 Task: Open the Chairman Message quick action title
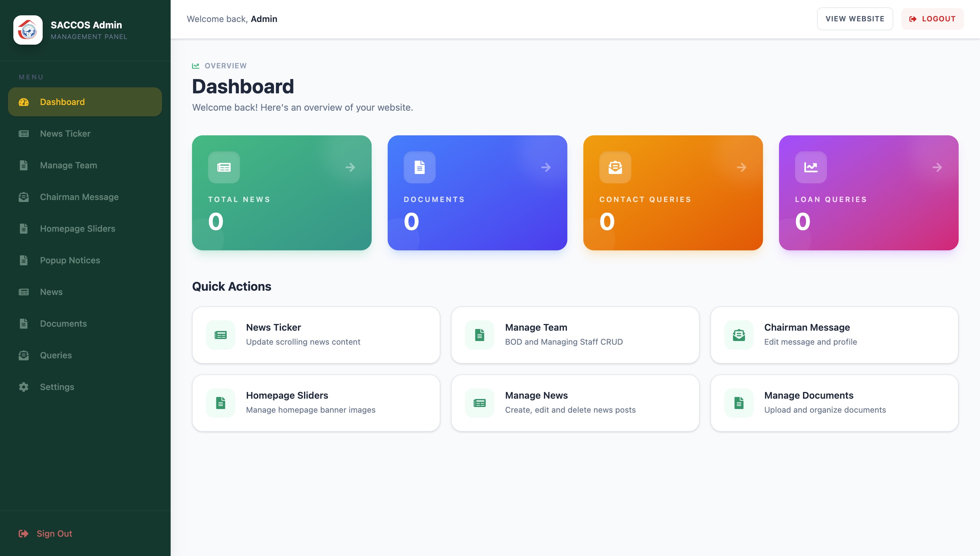coord(807,327)
